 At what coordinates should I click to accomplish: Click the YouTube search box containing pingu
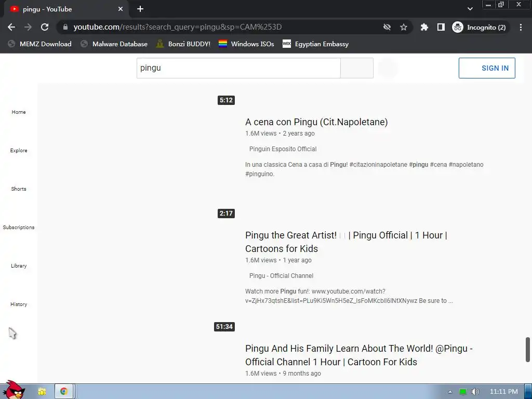pyautogui.click(x=238, y=68)
